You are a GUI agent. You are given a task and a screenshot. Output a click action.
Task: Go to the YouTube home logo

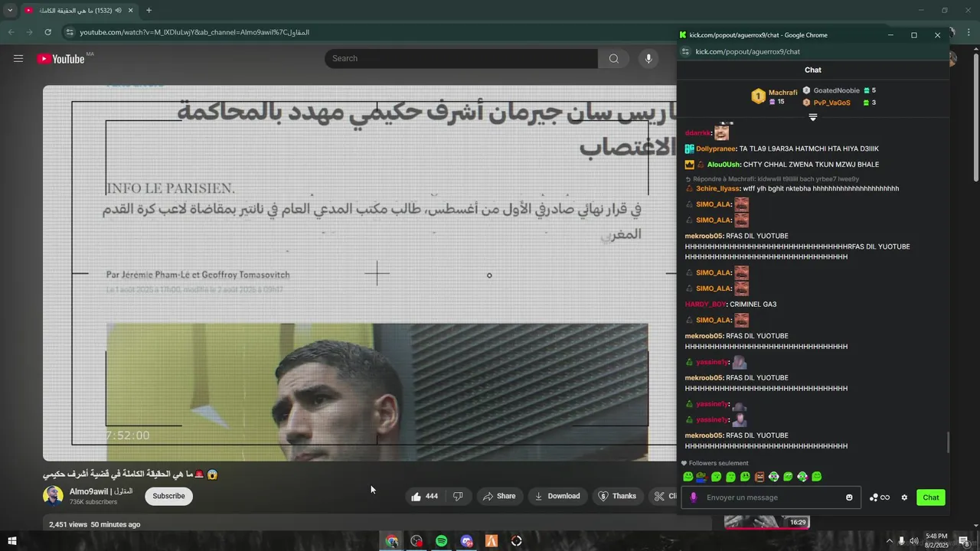coord(60,59)
